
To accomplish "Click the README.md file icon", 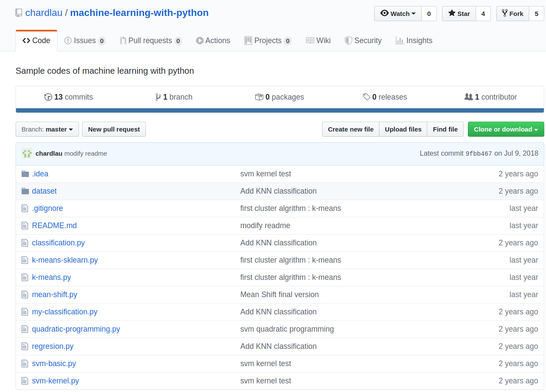I will [x=25, y=226].
